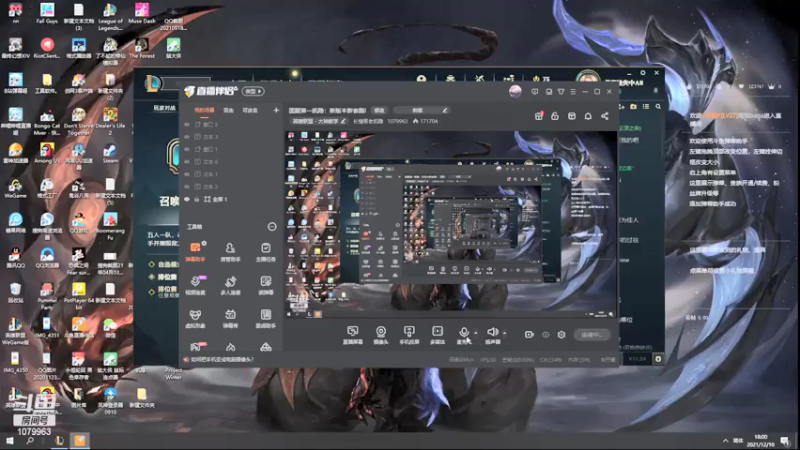Open taskbar search magnifier
The image size is (800, 450).
pyautogui.click(x=30, y=440)
